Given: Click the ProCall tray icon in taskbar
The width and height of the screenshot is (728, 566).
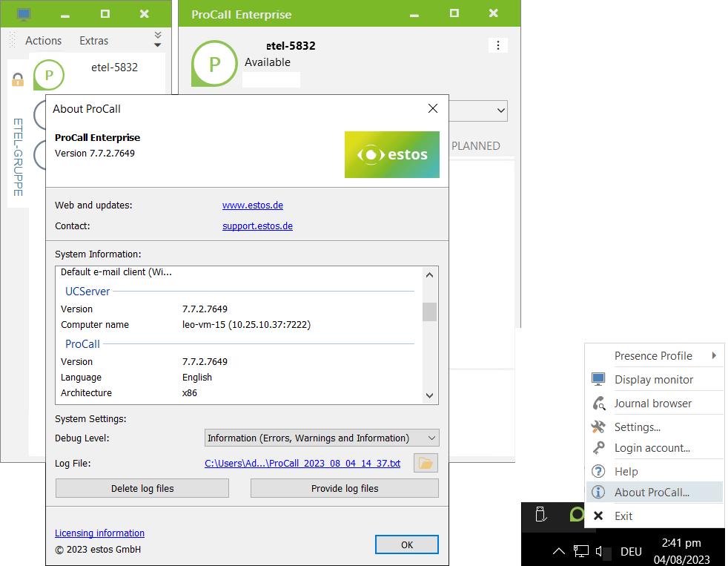Looking at the screenshot, I should click(576, 514).
